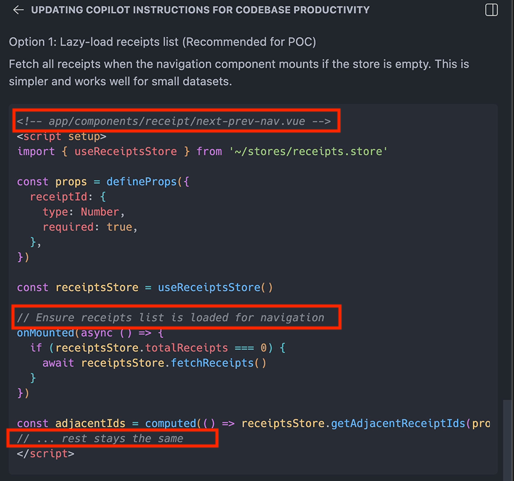Viewport: 514px width, 481px height.
Task: Click the 'if (receiptsStore.totalReceipts === 0)' line
Action: point(158,348)
